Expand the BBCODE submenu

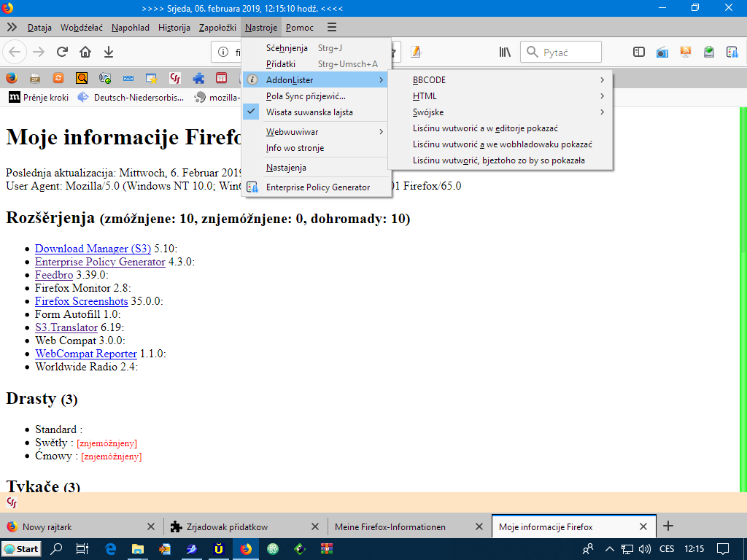(x=500, y=80)
